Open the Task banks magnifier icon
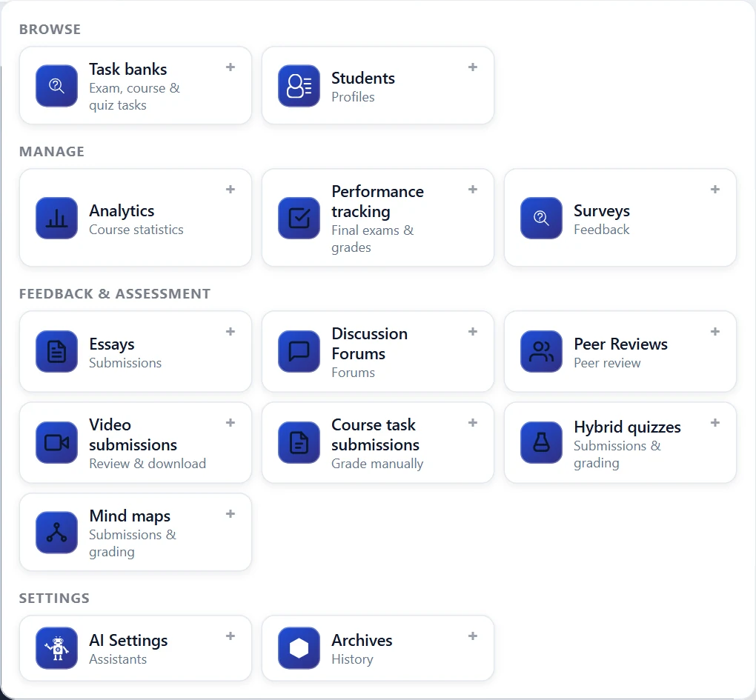Viewport: 756px width, 700px height. tap(56, 86)
